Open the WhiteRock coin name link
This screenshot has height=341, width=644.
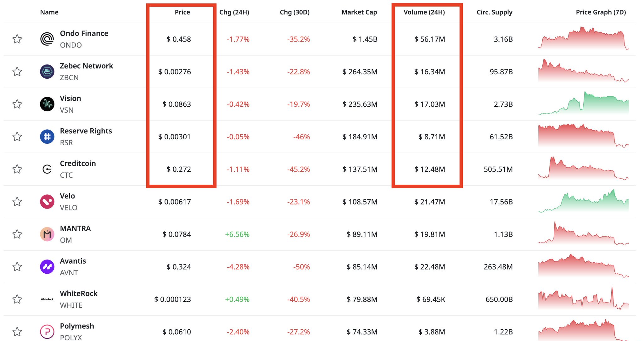point(79,293)
